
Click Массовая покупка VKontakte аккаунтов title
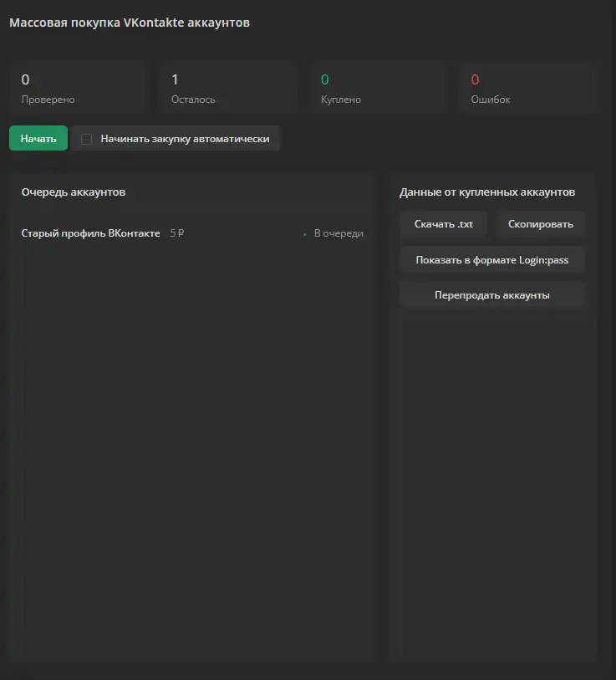tap(130, 23)
